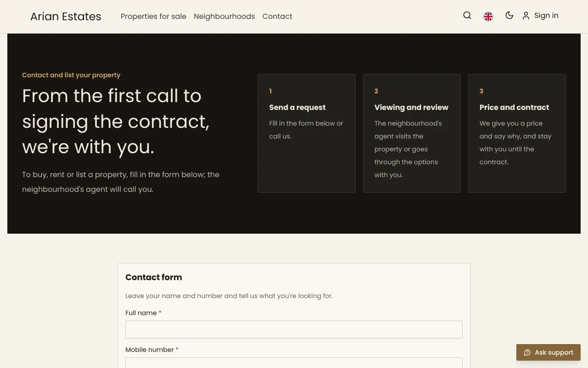Focus the Mobile number input field
Screen dimensions: 588x368
294,362
